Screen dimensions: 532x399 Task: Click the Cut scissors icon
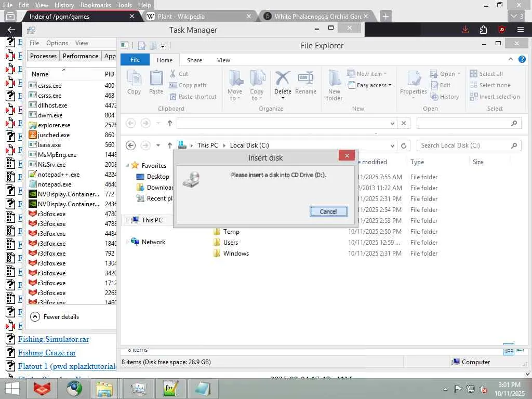point(172,74)
